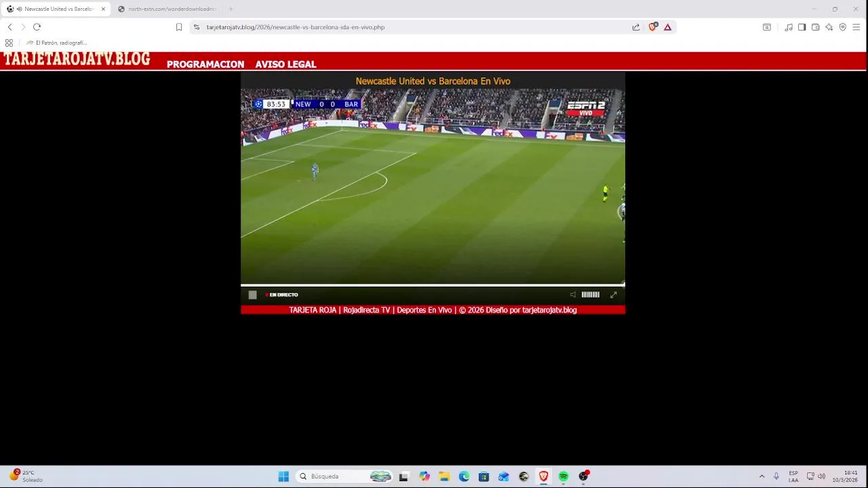The image size is (868, 488).
Task: Open the site information icon in address bar
Action: coord(197,27)
